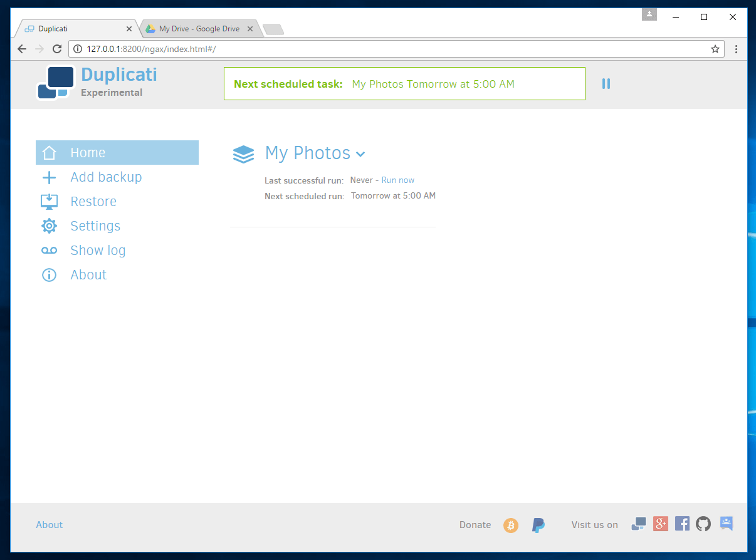Open Settings in the sidebar menu
The image size is (756, 560).
[95, 226]
